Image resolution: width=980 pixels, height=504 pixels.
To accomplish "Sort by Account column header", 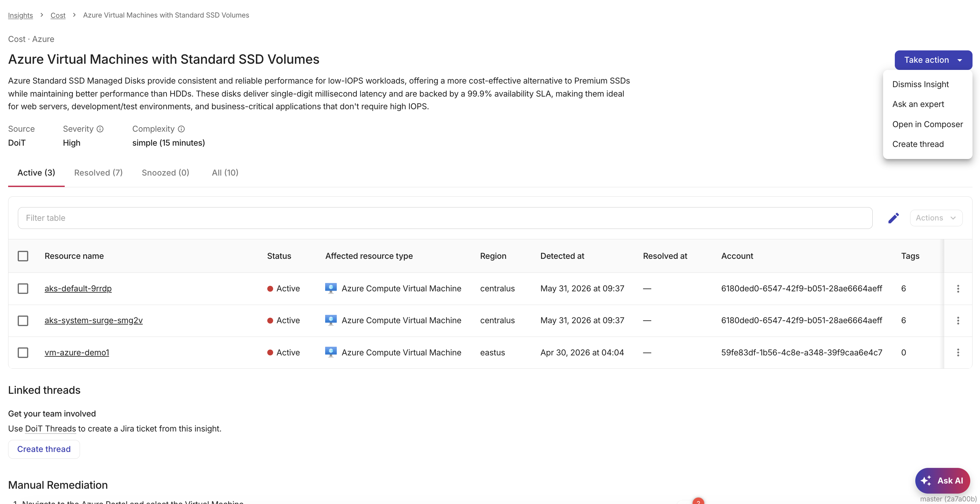I will pyautogui.click(x=737, y=256).
